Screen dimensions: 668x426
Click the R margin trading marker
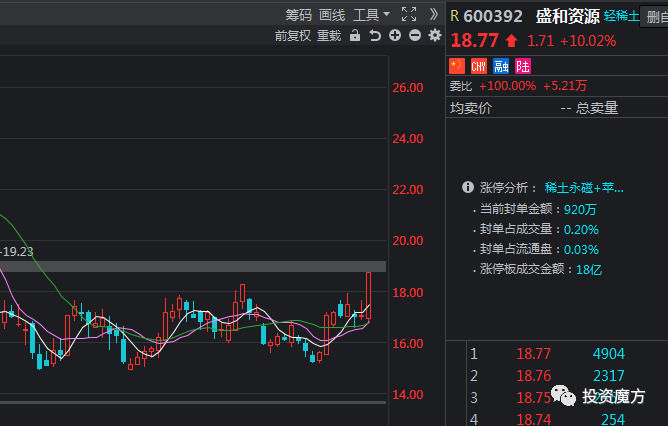[x=455, y=16]
